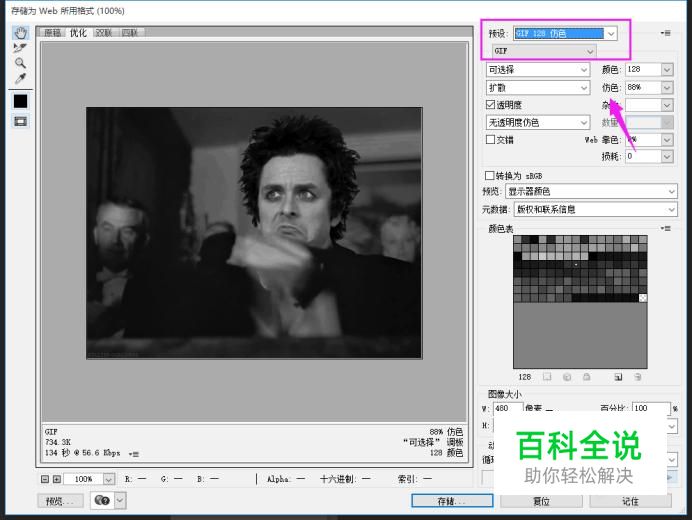Click the zoom out minus icon

(45, 479)
